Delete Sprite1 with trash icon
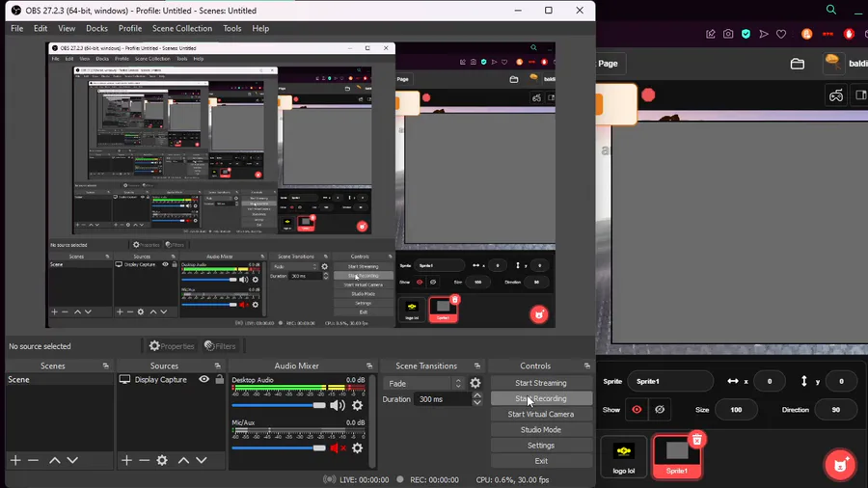This screenshot has width=868, height=488. click(x=697, y=440)
